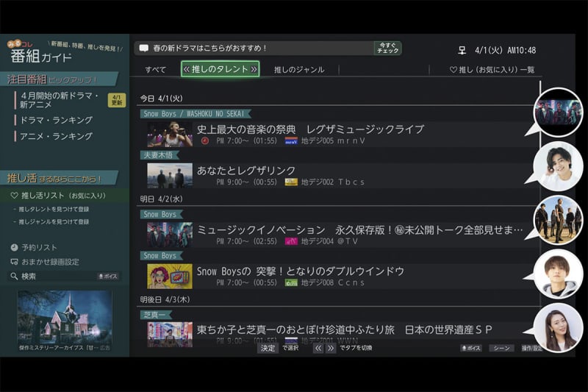588x392 pixels.
Task: Switch to the すべて tab
Action: 155,70
